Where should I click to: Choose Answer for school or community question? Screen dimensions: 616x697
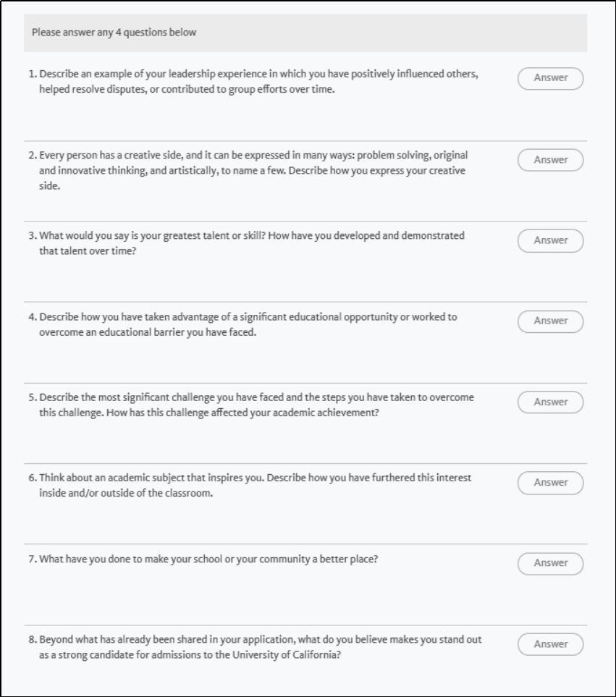pos(550,564)
